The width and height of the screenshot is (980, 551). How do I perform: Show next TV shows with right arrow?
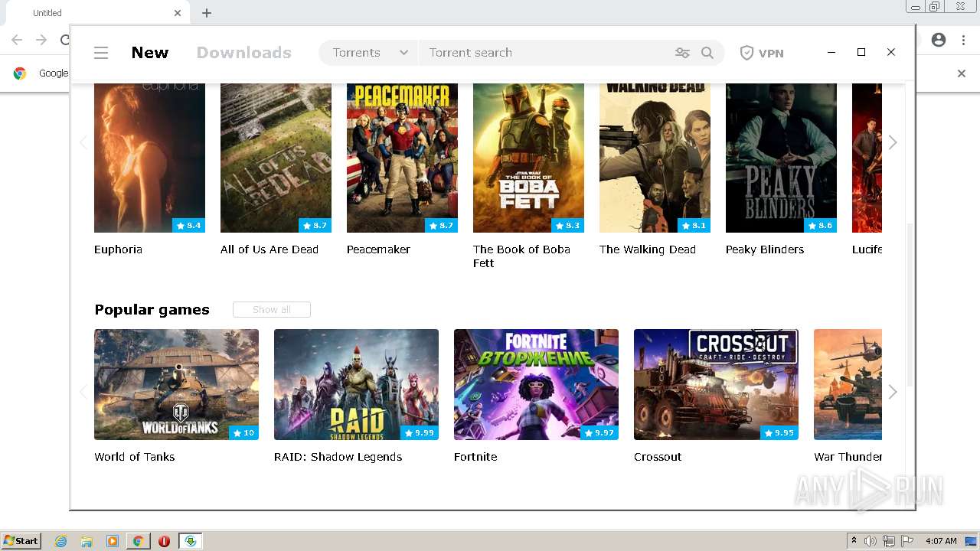893,142
